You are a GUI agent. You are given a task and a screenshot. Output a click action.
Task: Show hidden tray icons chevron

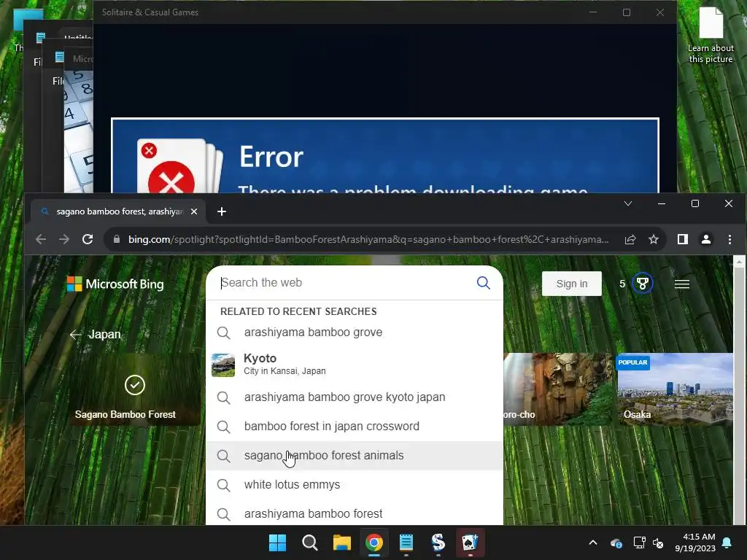click(593, 542)
